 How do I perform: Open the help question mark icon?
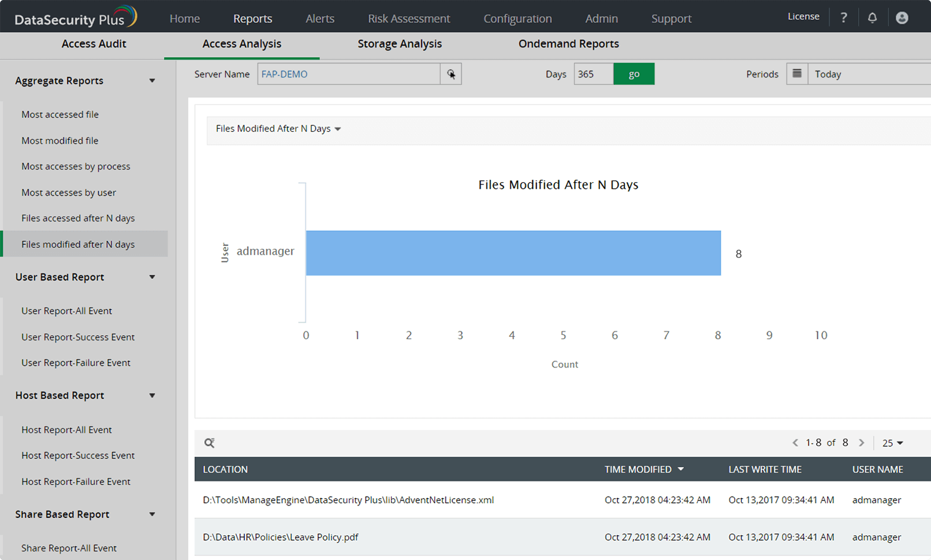(844, 17)
